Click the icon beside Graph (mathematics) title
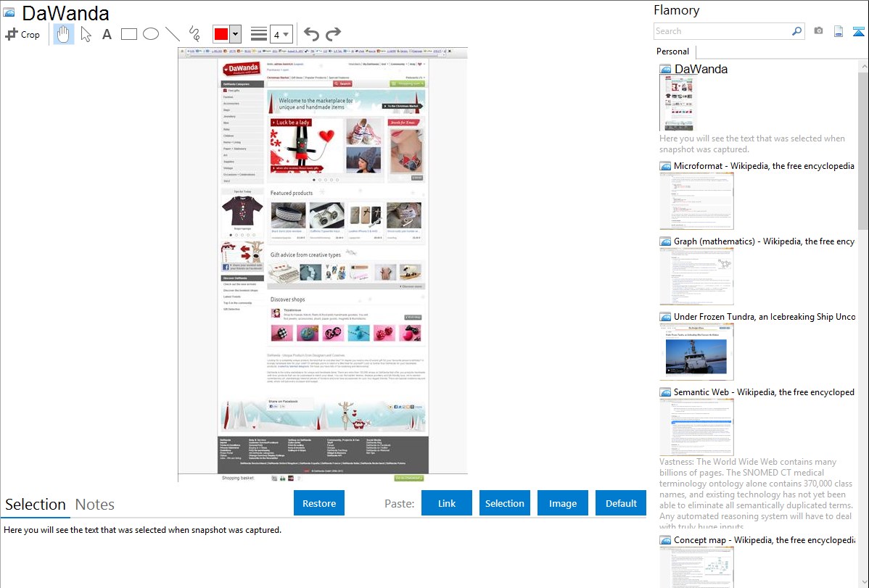 (x=665, y=241)
